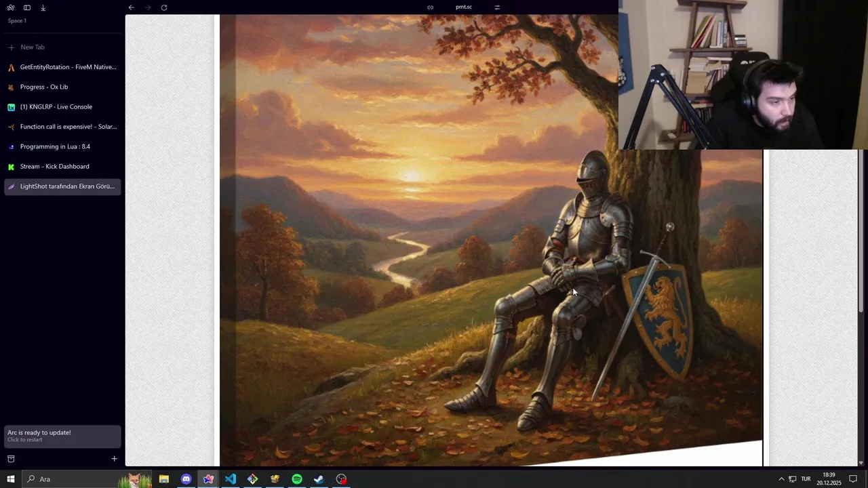Open the Windows Start menu
Viewport: 868px width, 488px height.
[x=10, y=479]
